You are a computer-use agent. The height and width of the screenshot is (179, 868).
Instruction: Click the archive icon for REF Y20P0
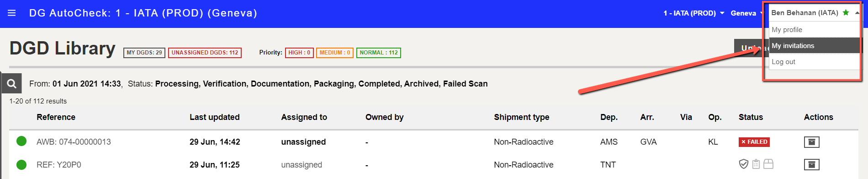(x=811, y=164)
